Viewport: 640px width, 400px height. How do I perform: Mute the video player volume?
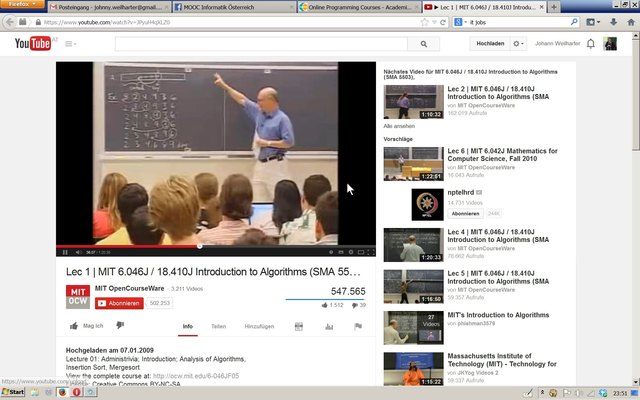pyautogui.click(x=79, y=252)
